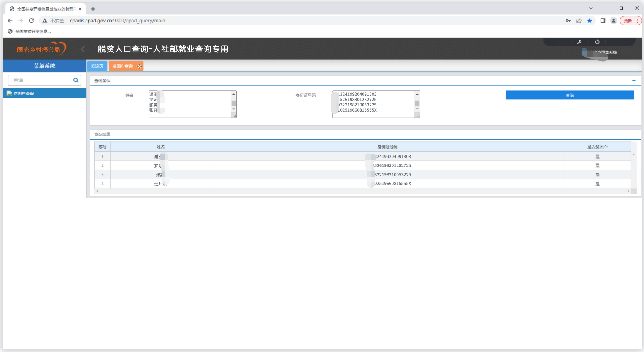
Task: Click the 菜单系统 sidebar header
Action: click(44, 66)
